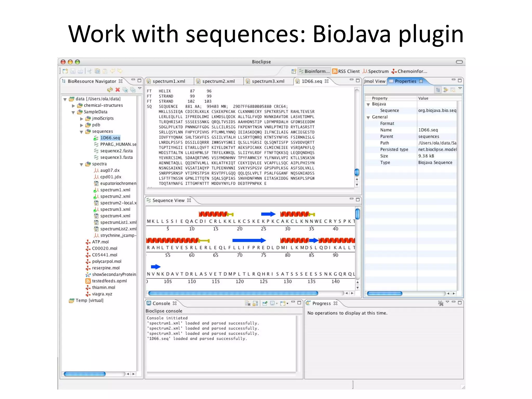Click the Undo arrow icon
Image resolution: width=532 pixels, height=399 pixels.
pyautogui.click(x=112, y=71)
